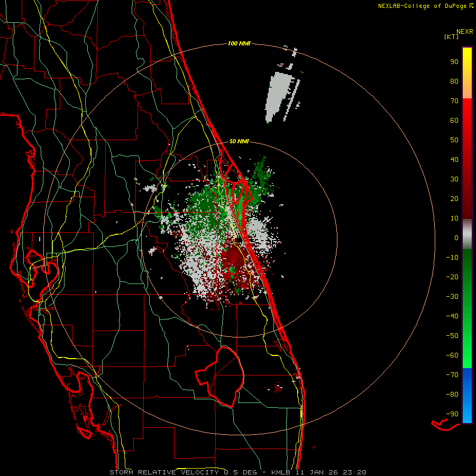Click the STORM RELATIVE VELOCITY caption text

click(x=166, y=472)
